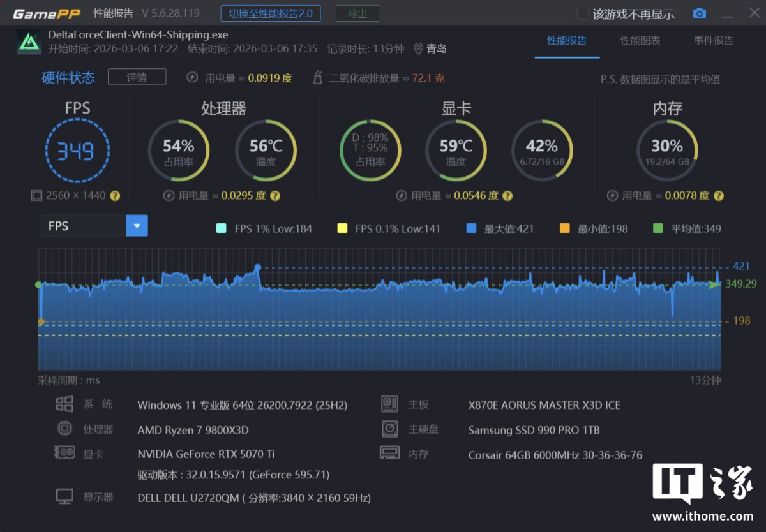Click help icon beside GPU power 0.0546 度
This screenshot has height=532, width=766.
pyautogui.click(x=506, y=196)
